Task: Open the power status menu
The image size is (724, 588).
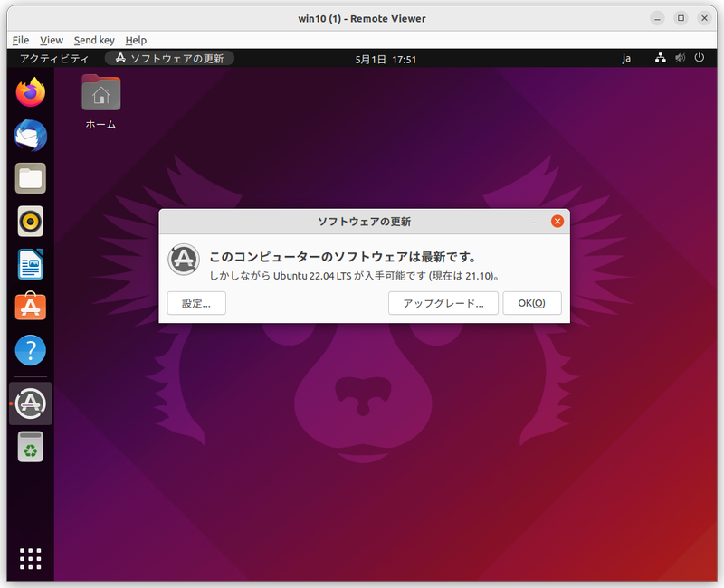Action: tap(700, 57)
